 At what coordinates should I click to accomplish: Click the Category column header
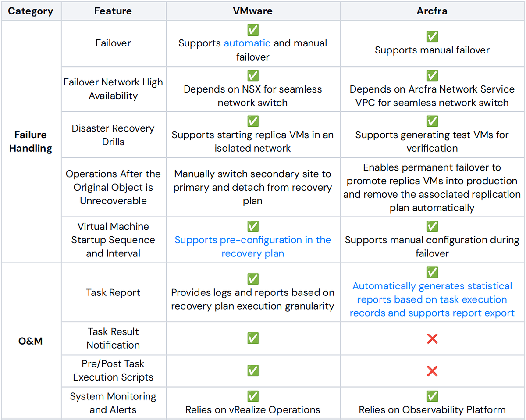(x=31, y=11)
